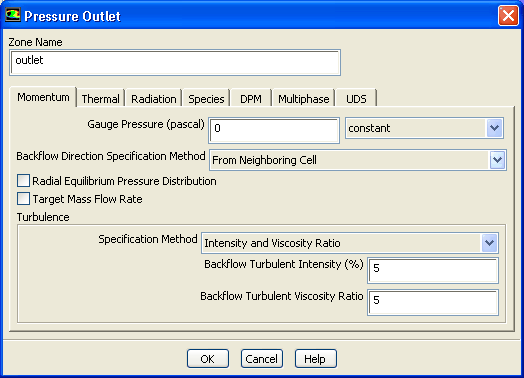Viewport: 524px width, 378px height.
Task: Click the Zone Name input field
Action: pyautogui.click(x=175, y=62)
